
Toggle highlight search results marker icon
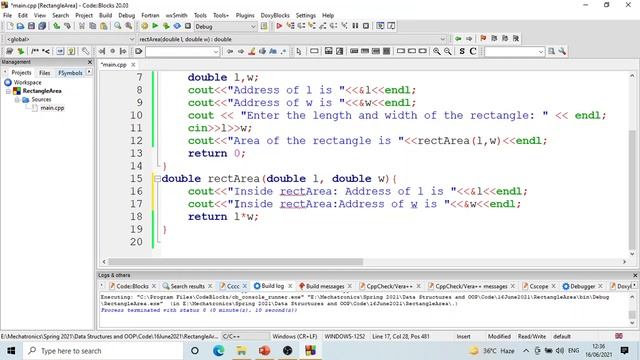(252, 51)
